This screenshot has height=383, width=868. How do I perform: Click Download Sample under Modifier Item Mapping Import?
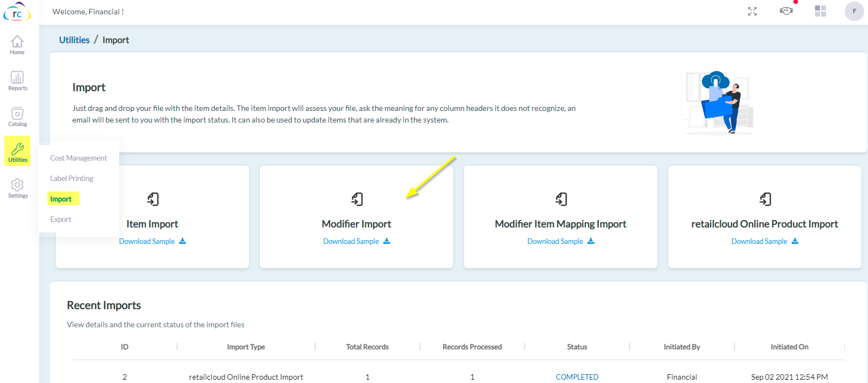[x=555, y=241]
